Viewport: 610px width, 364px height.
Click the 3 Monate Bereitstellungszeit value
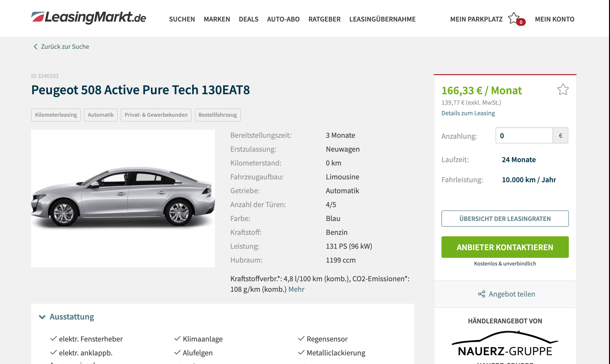point(340,135)
